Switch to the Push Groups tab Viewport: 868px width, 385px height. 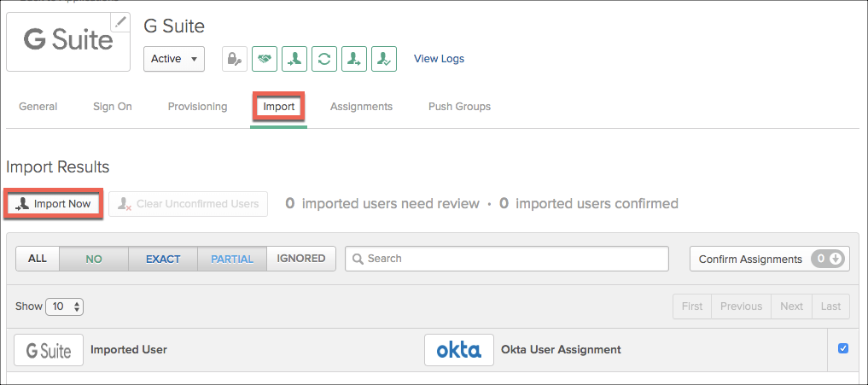coord(459,107)
